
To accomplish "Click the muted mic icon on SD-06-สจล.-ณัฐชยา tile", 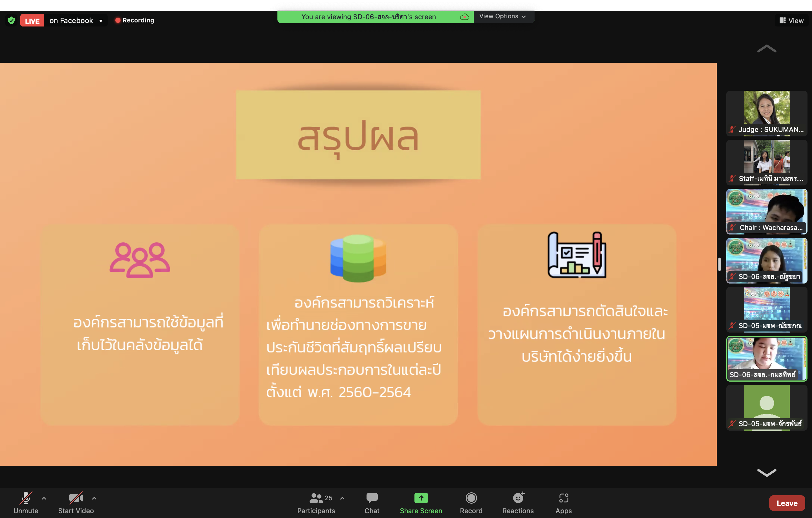I will 732,277.
